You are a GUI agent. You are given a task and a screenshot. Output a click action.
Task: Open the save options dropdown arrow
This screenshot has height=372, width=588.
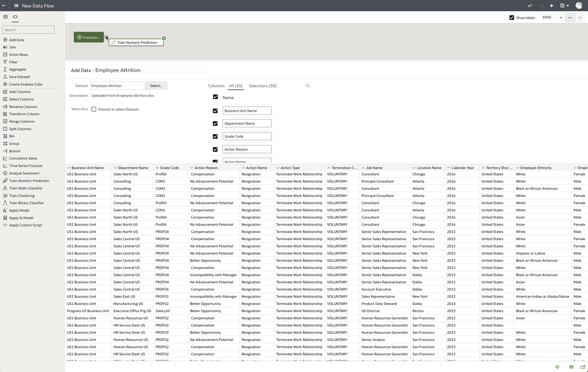click(x=568, y=5)
